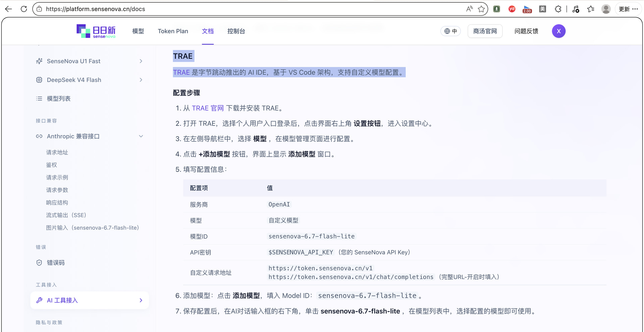Click the API密钥 table cell
The image size is (644, 332).
click(x=201, y=253)
